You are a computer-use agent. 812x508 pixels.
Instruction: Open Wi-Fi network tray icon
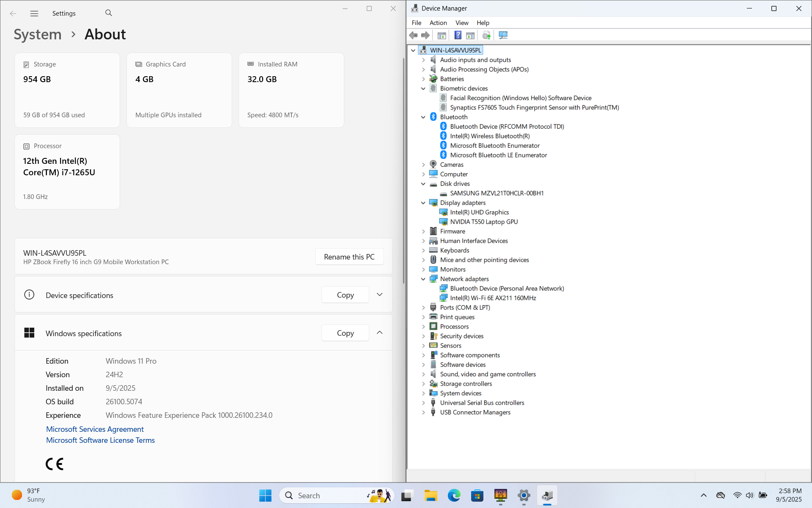(x=737, y=495)
